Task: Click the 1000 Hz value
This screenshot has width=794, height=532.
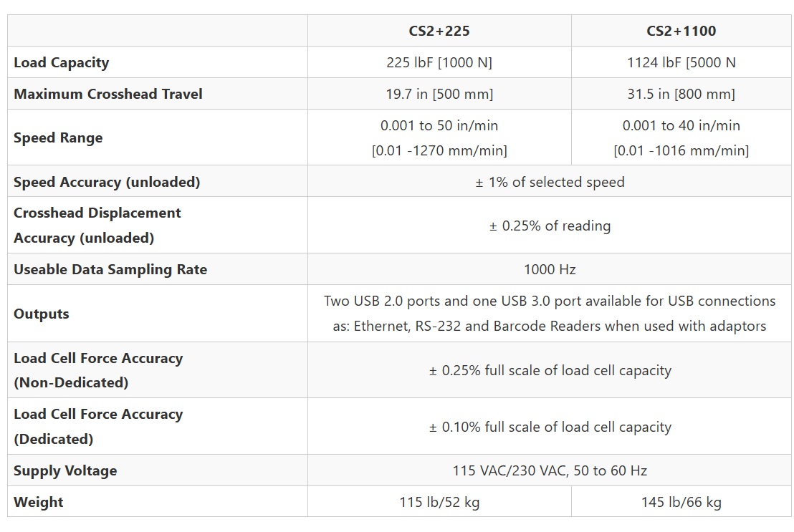Action: pos(550,269)
